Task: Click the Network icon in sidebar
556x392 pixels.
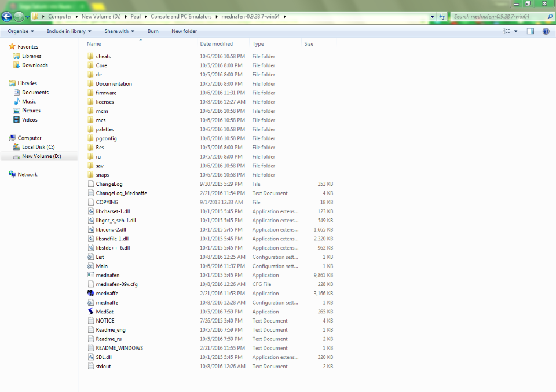Action: (x=12, y=174)
